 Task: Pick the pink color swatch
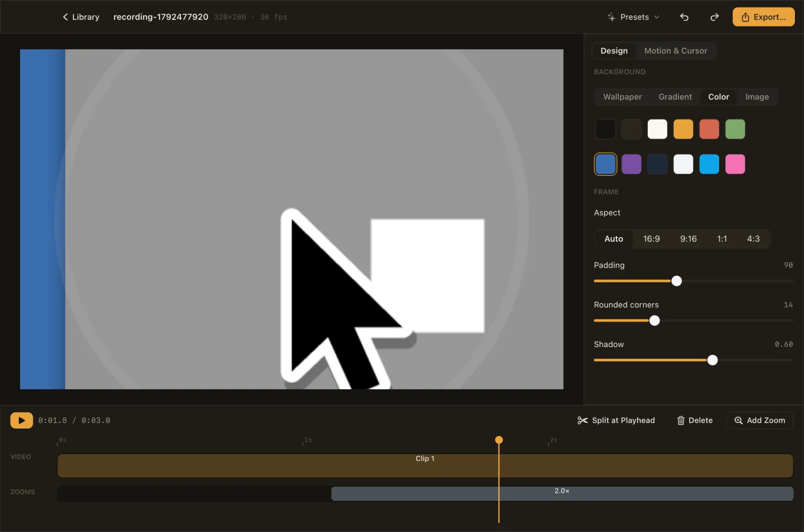click(x=735, y=164)
